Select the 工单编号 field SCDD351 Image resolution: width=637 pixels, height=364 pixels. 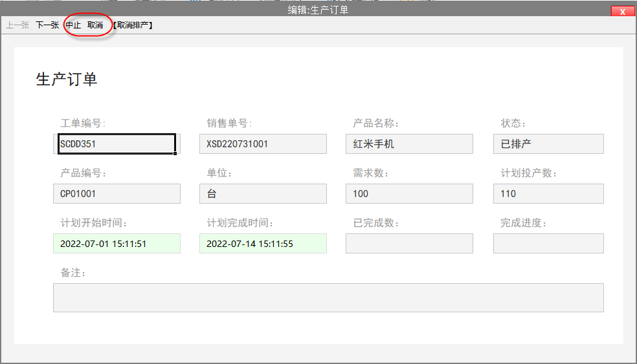click(x=117, y=144)
